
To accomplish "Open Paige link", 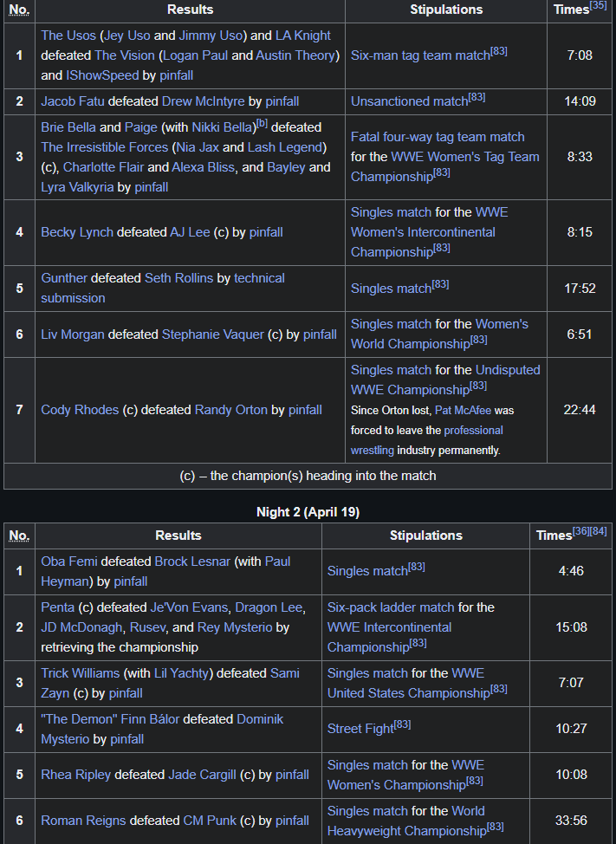I will [x=141, y=127].
